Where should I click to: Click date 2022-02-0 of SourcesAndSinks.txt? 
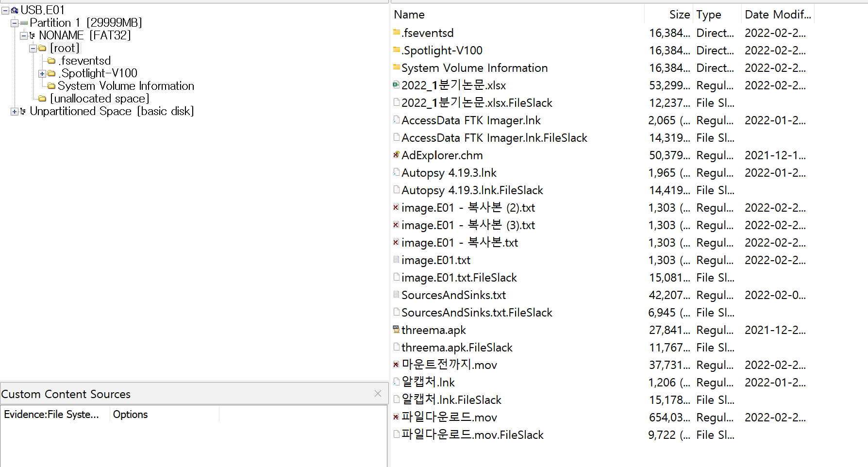coord(775,295)
